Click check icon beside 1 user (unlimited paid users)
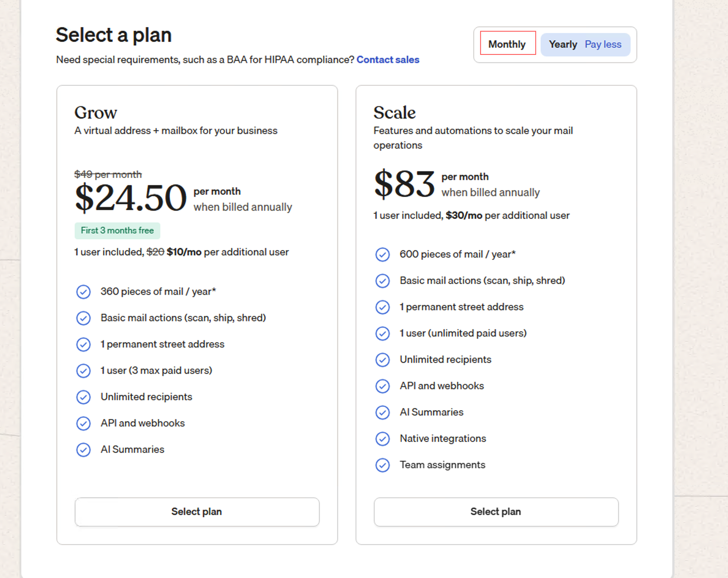 point(383,333)
